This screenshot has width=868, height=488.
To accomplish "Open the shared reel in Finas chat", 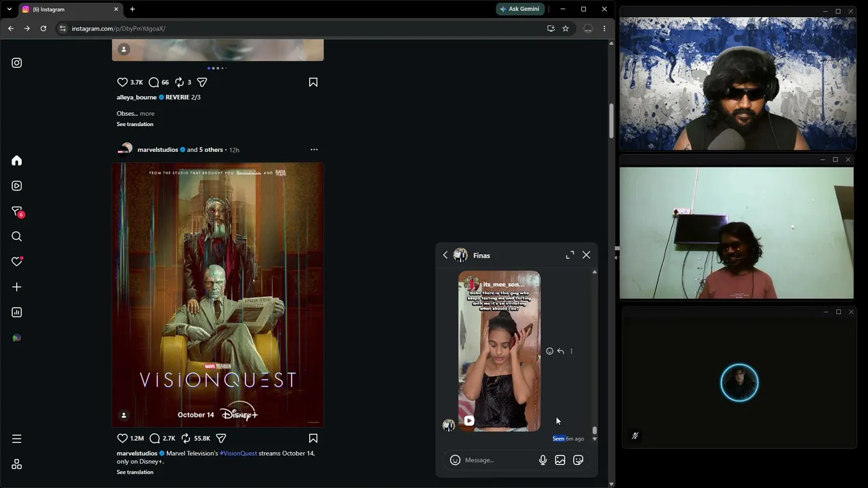I will click(x=500, y=351).
